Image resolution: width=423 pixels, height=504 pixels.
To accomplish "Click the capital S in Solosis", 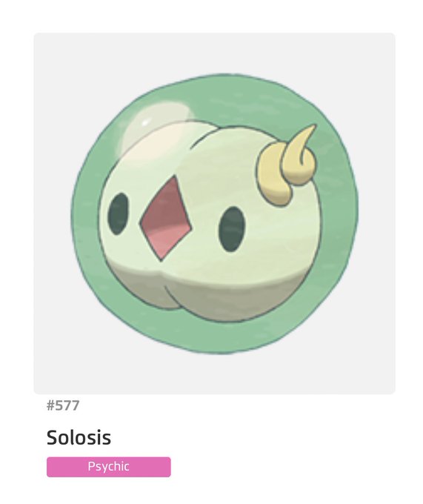I will (53, 437).
